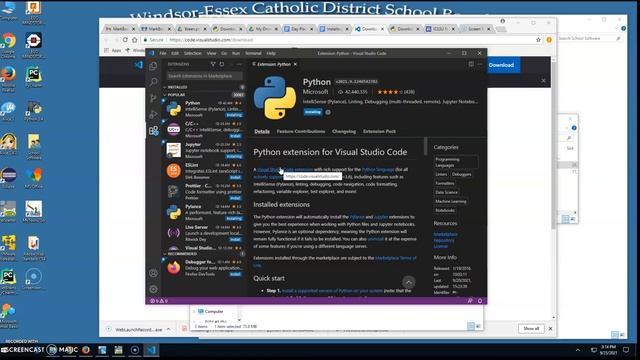Image resolution: width=640 pixels, height=360 pixels.
Task: Click the Python language hyperlink in description
Action: click(x=378, y=169)
